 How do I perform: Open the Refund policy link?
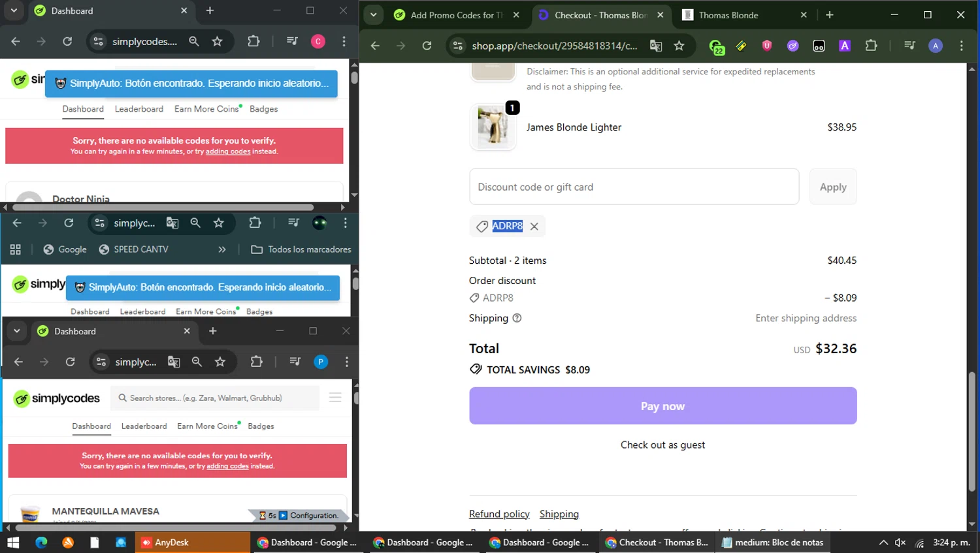point(499,514)
